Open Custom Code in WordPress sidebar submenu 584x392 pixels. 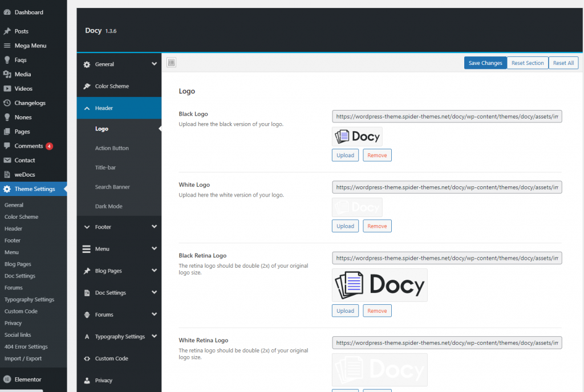click(x=21, y=311)
